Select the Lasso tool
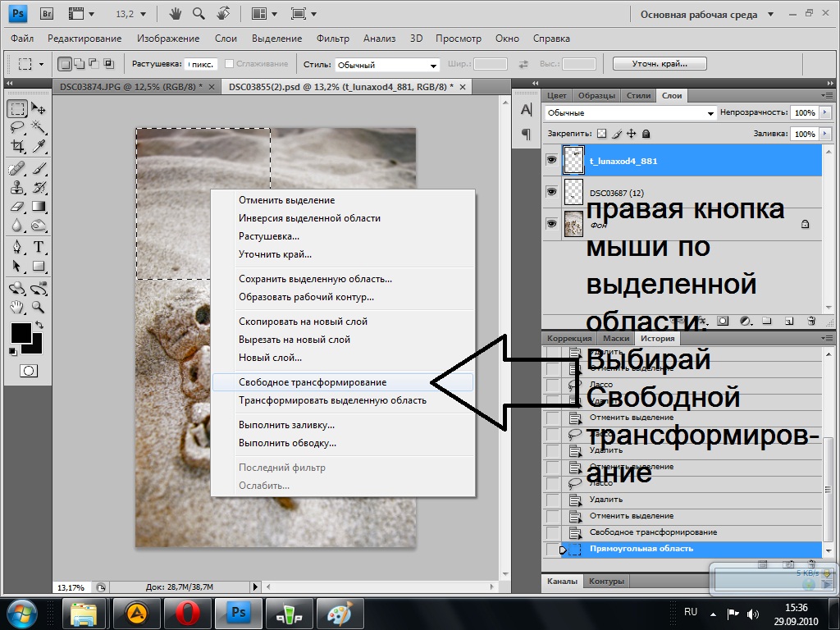 pyautogui.click(x=17, y=127)
